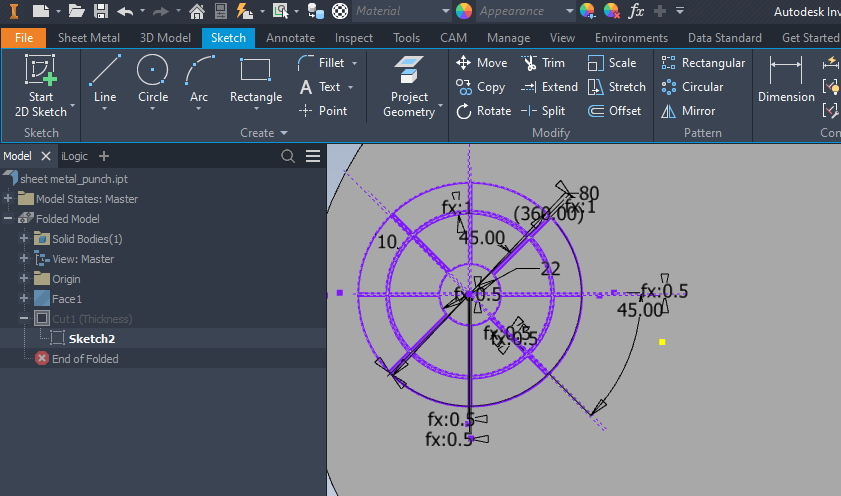Viewport: 841px width, 496px height.
Task: Open the File menu
Action: tap(24, 38)
